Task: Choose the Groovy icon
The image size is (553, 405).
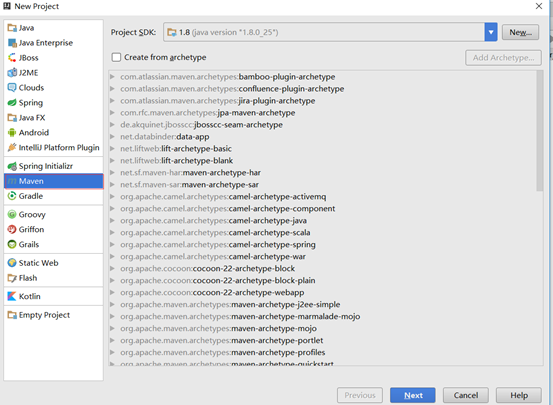Action: point(12,214)
